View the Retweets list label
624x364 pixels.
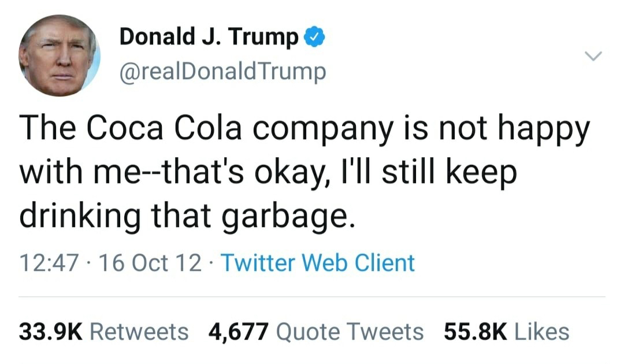pos(139,332)
